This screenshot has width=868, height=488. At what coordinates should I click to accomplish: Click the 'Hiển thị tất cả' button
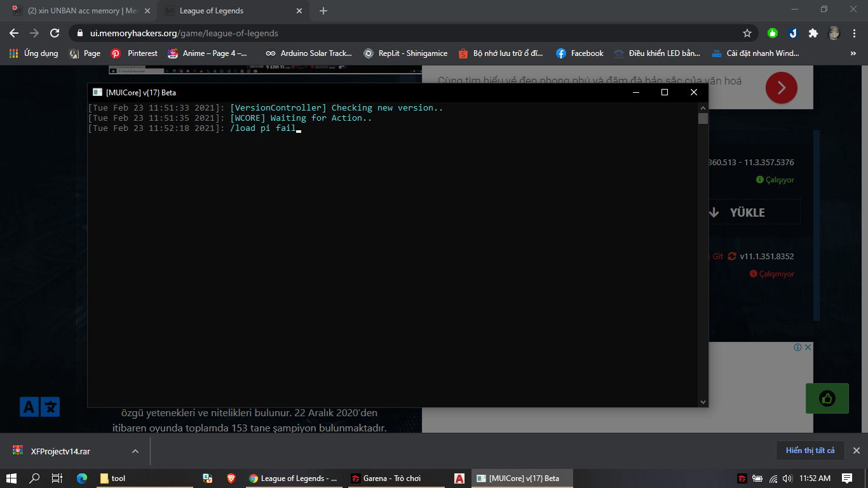(810, 451)
